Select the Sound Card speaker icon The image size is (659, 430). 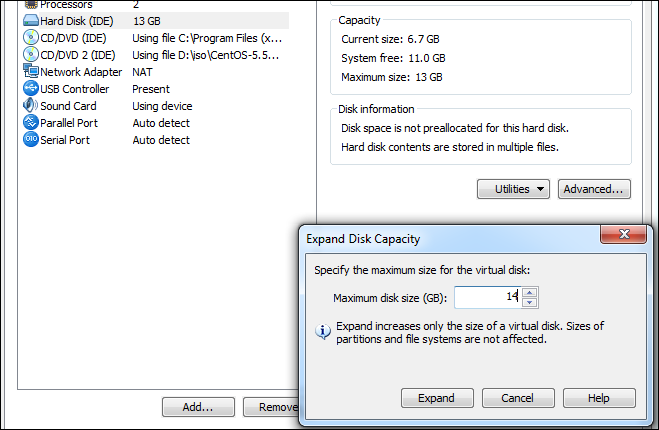pos(30,106)
